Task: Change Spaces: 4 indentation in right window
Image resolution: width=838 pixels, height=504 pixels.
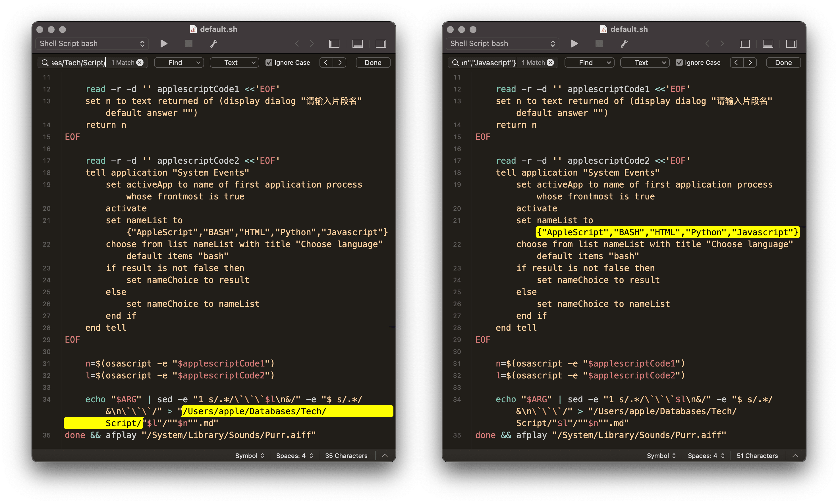Action: coord(706,456)
